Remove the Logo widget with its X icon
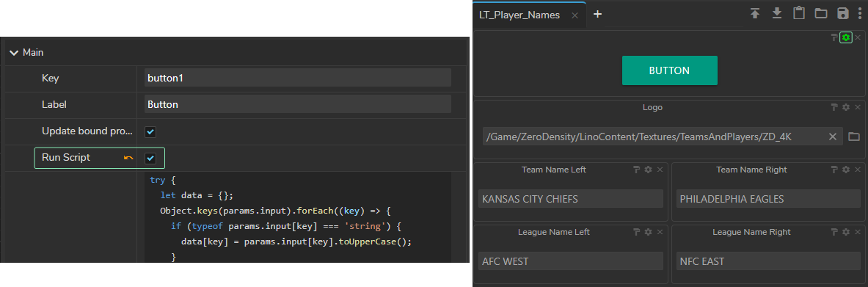The image size is (868, 287). pos(858,107)
